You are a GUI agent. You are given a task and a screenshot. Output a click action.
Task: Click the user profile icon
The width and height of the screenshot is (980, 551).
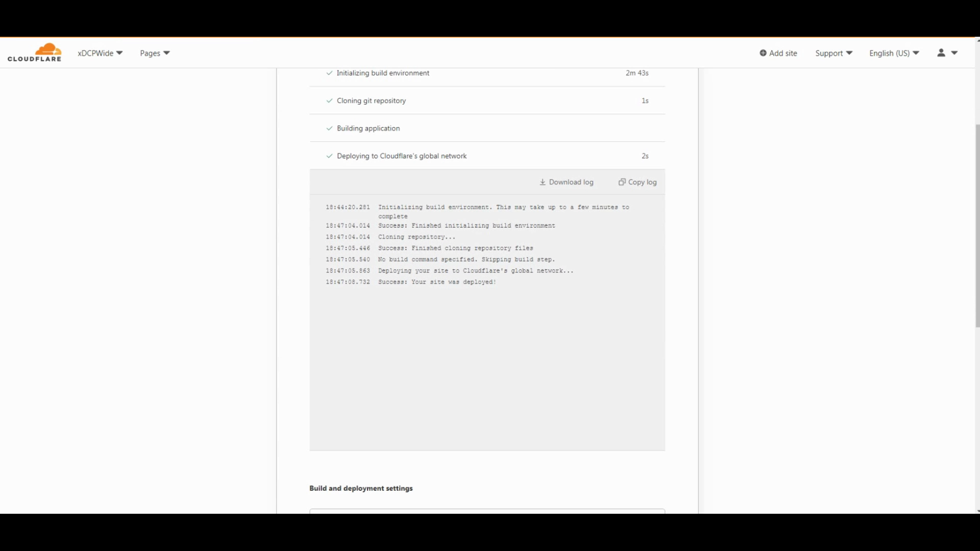[x=941, y=53]
